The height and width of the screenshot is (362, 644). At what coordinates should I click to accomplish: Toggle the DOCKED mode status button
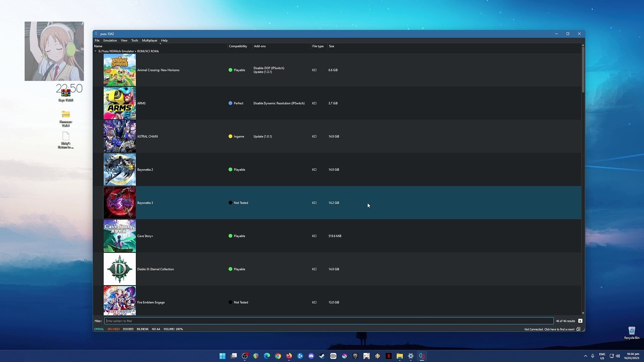pyautogui.click(x=128, y=329)
